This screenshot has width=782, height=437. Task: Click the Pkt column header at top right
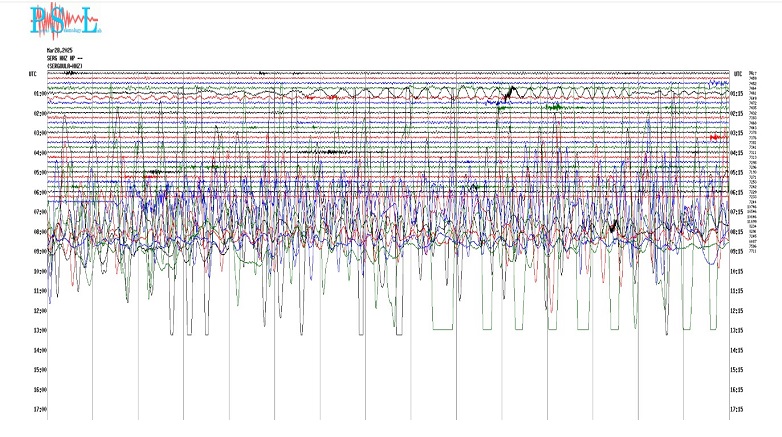click(x=752, y=74)
